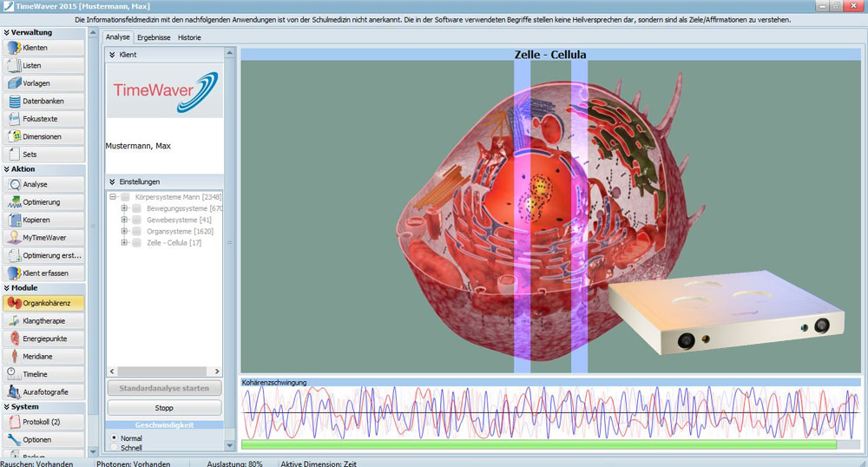868x467 pixels.
Task: Switch to the Historie tab
Action: tap(189, 37)
